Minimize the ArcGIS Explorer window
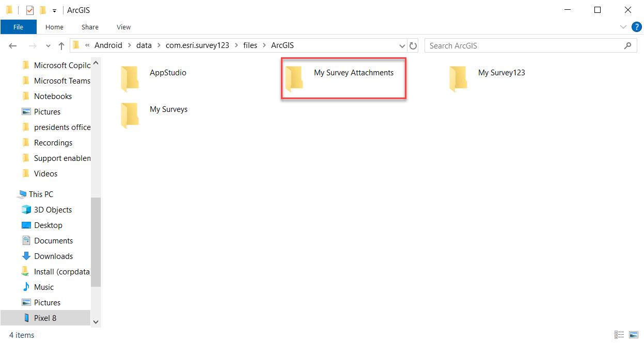Screen dimensions: 644x343 567,10
